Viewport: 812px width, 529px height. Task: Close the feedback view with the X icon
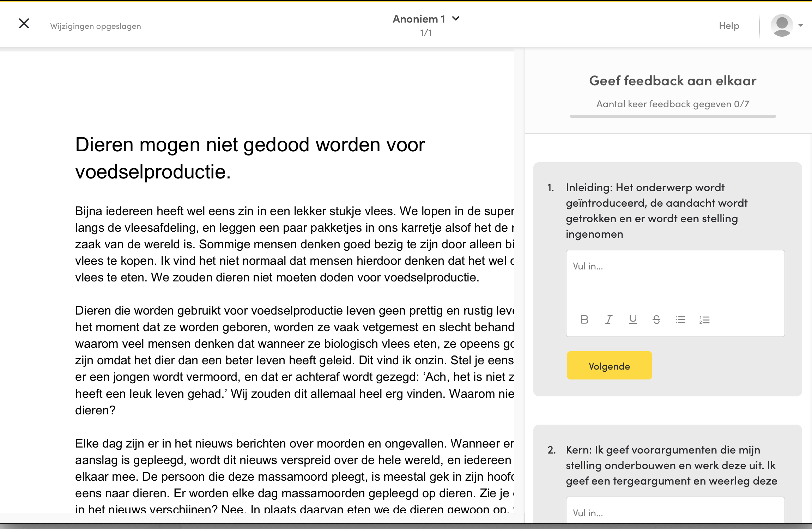click(24, 24)
